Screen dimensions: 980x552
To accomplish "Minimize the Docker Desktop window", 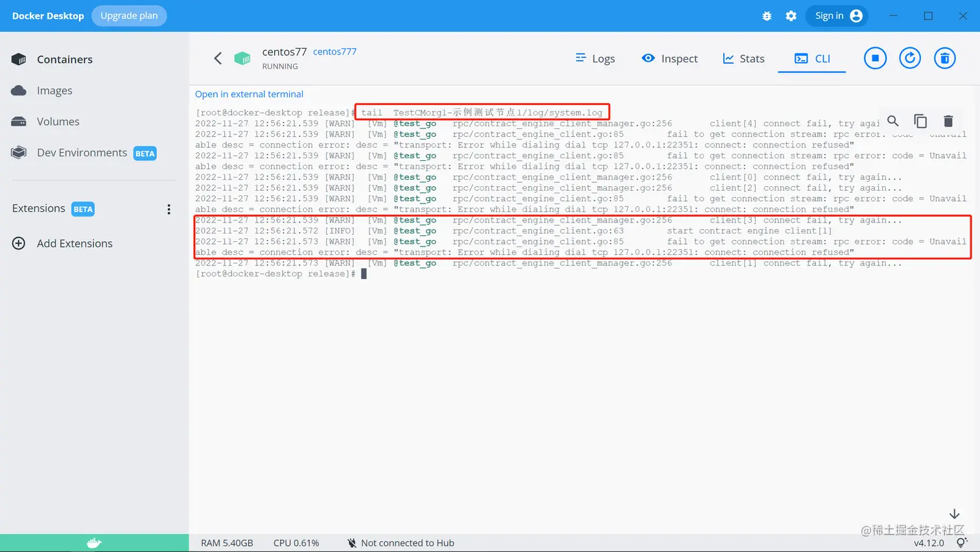I will (893, 16).
